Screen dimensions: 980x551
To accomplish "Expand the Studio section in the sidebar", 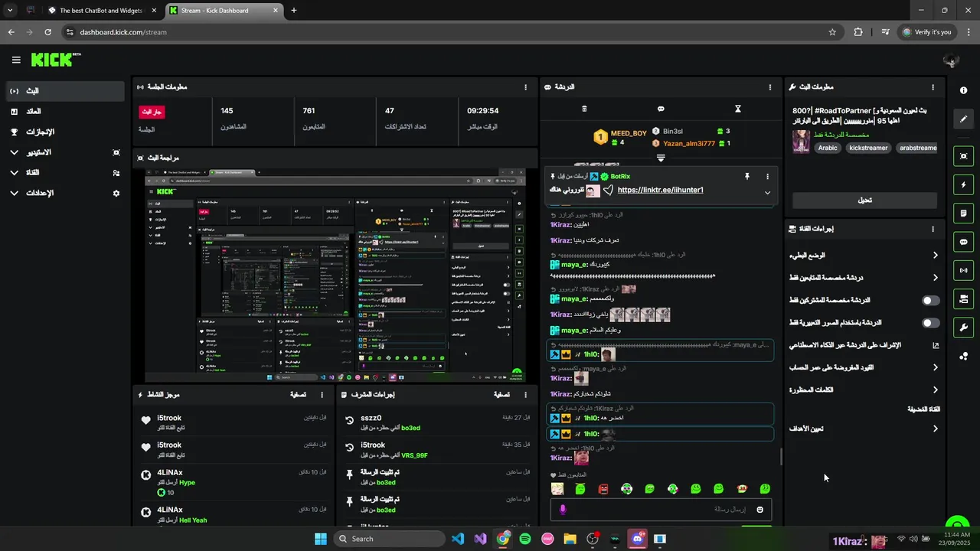I will pos(15,152).
